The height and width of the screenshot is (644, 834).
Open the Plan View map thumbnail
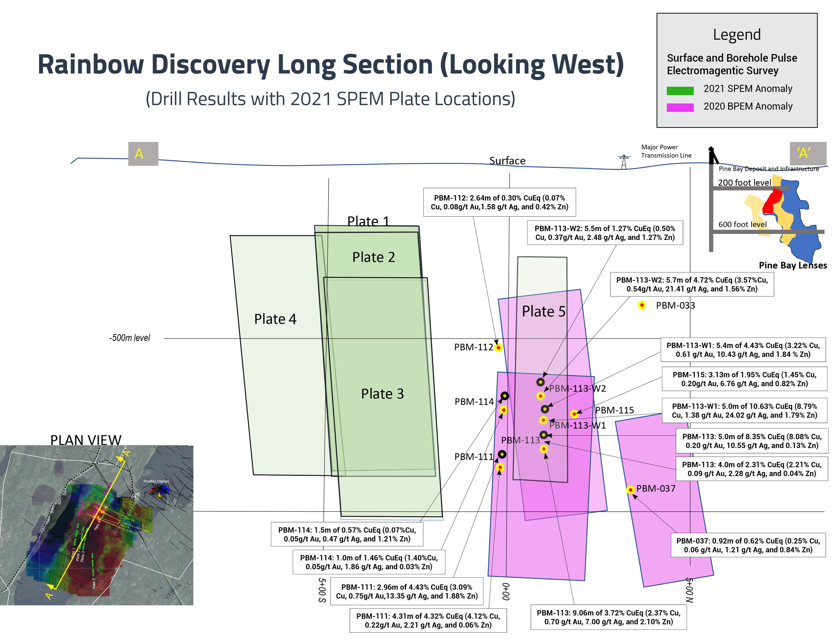click(97, 525)
